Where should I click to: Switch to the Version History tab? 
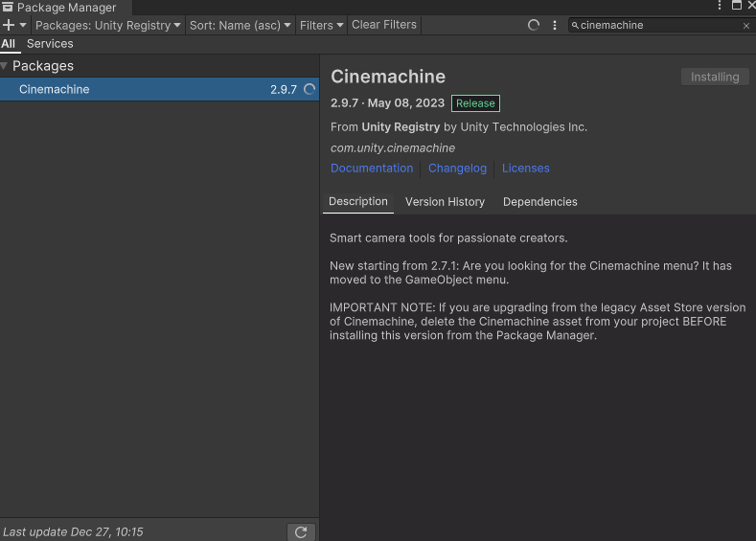[x=445, y=202]
